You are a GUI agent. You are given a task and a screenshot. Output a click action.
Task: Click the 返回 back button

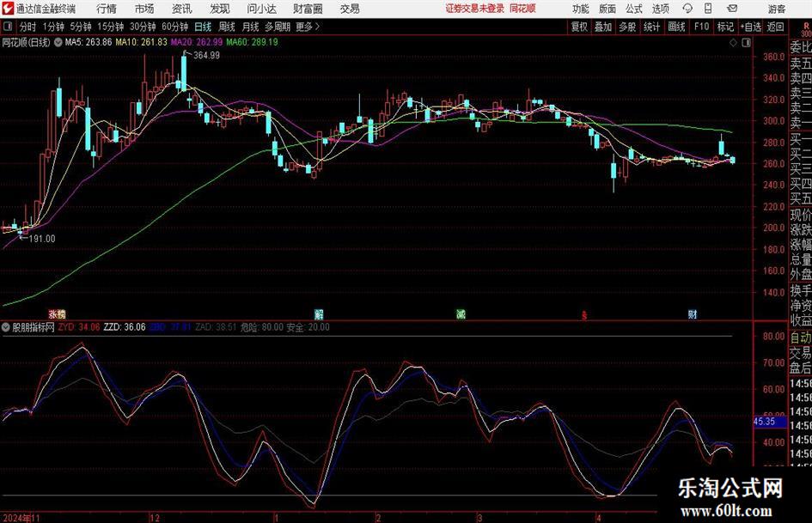click(x=775, y=27)
